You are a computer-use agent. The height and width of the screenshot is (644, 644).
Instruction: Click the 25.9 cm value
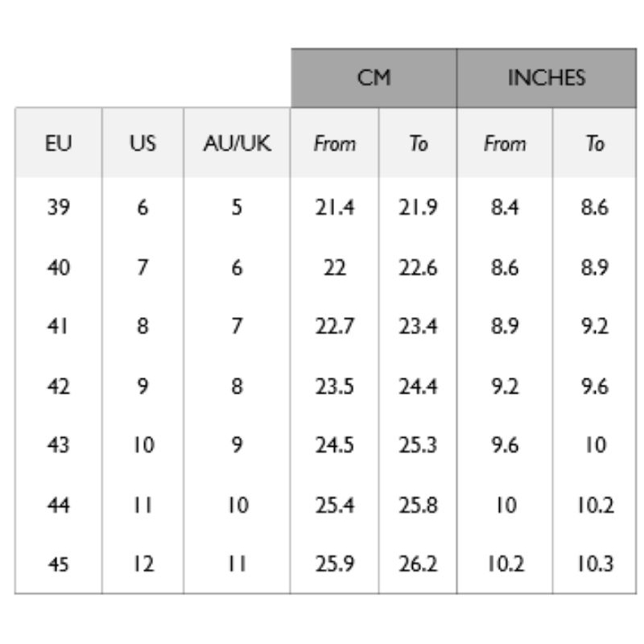[x=334, y=564]
